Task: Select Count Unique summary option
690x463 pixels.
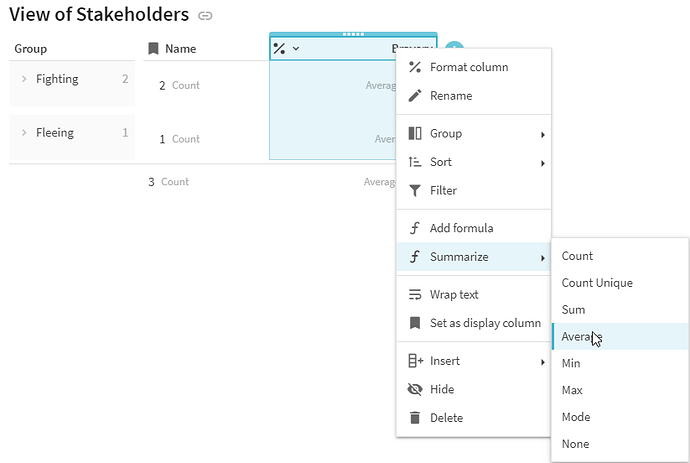Action: [x=597, y=283]
